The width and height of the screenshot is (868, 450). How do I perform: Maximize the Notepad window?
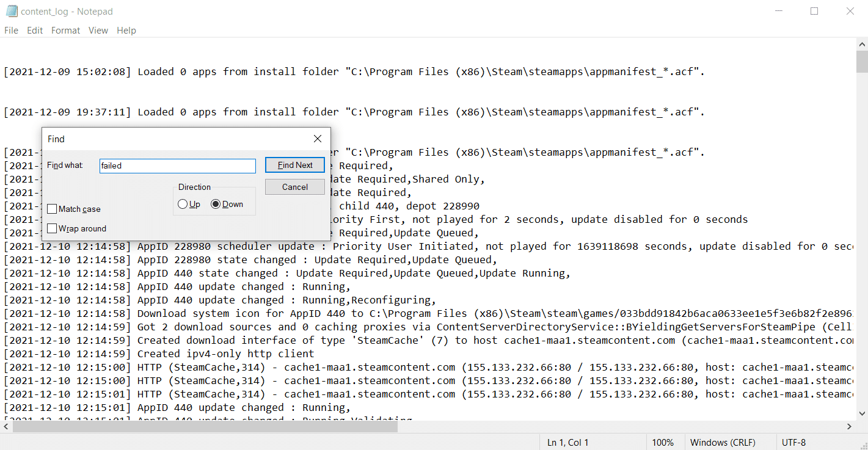point(814,11)
